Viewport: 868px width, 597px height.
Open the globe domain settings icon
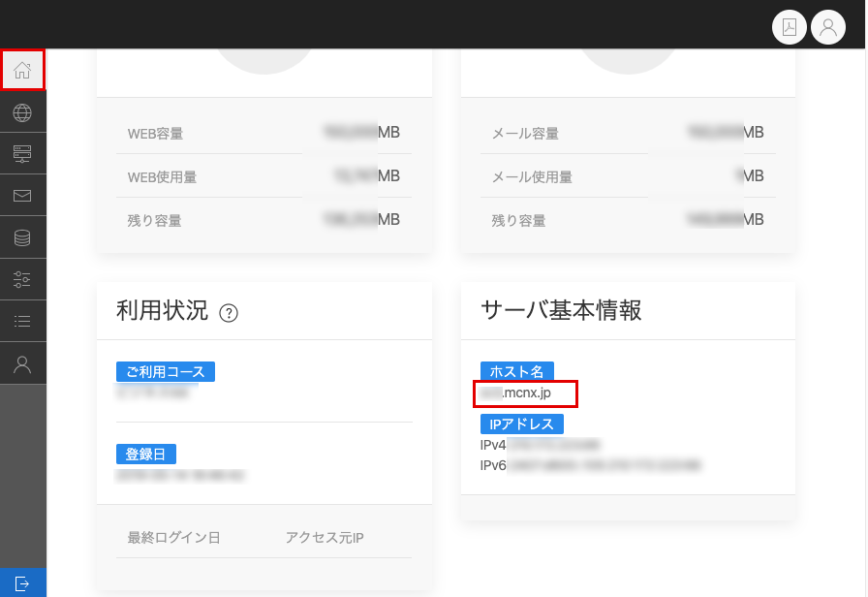(x=22, y=112)
